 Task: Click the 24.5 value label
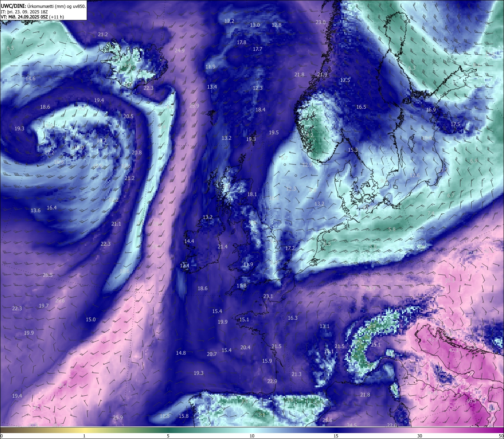(x=352, y=425)
